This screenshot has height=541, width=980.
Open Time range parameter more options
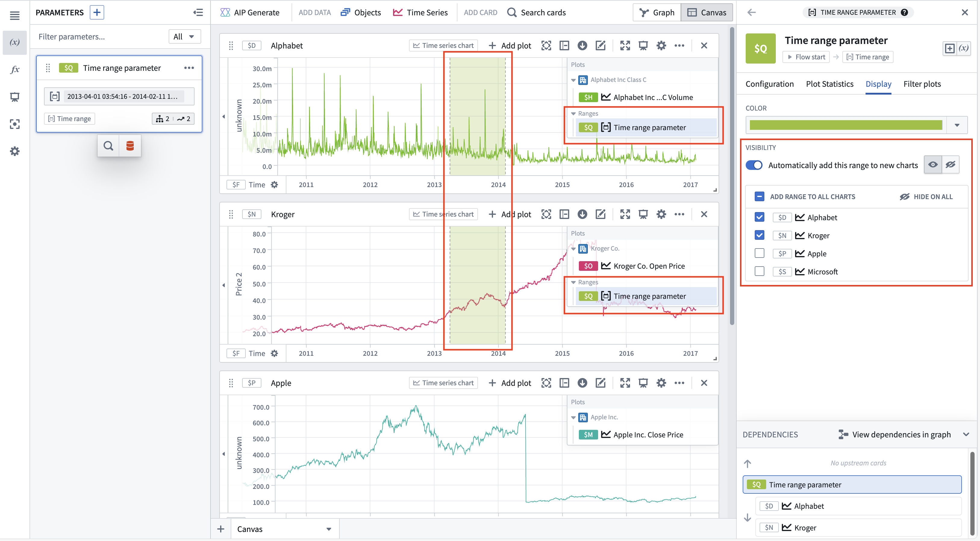(189, 68)
